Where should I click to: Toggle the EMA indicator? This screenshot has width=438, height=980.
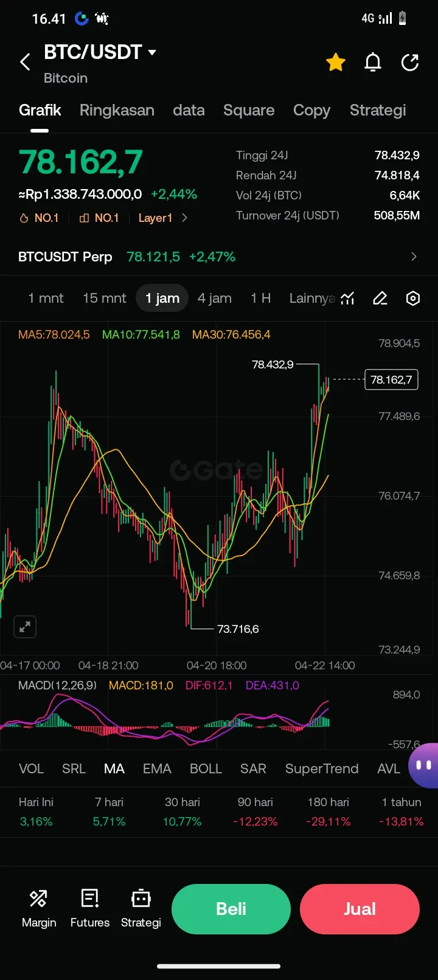[157, 768]
